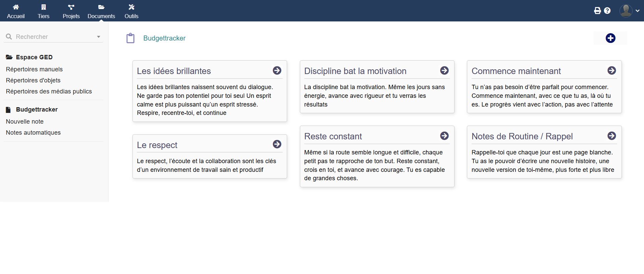
Task: Open the Projets menu
Action: pyautogui.click(x=71, y=11)
